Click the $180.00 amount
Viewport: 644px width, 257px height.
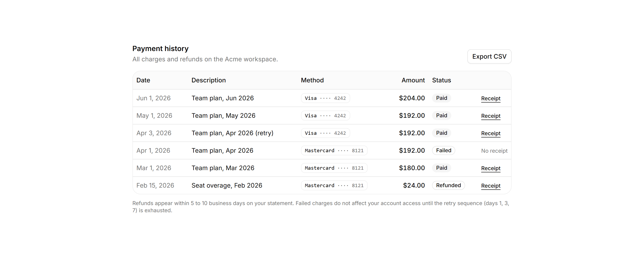(x=412, y=168)
